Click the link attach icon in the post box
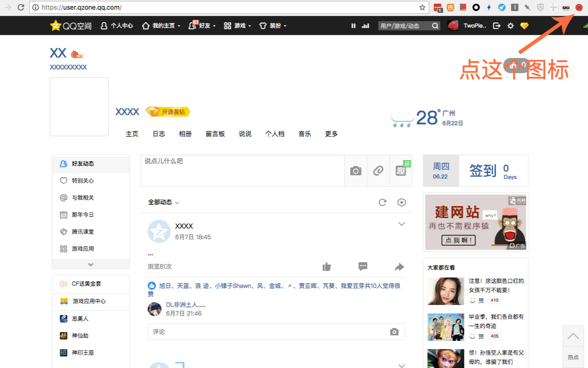Image resolution: width=588 pixels, height=368 pixels. (378, 171)
